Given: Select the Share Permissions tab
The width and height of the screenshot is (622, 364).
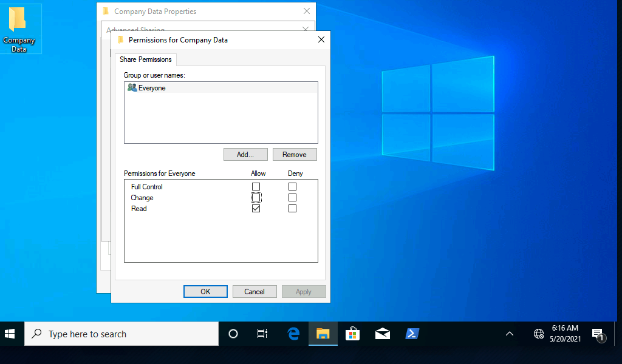Looking at the screenshot, I should click(x=146, y=59).
